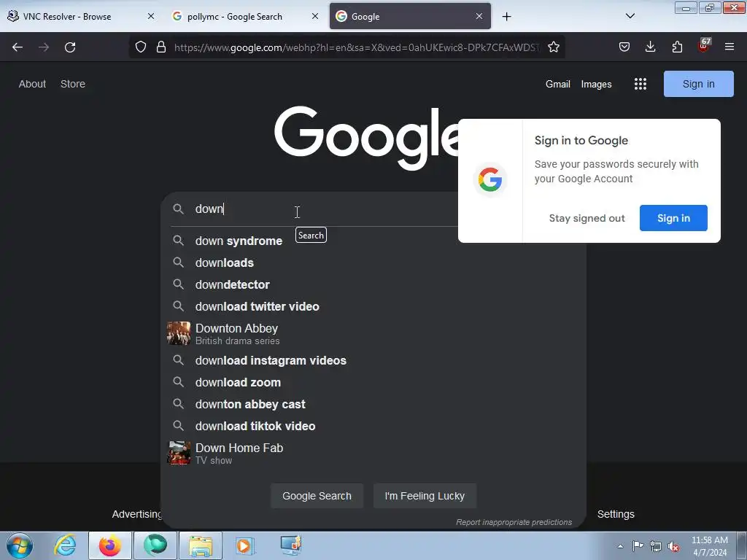This screenshot has height=560, width=747.
Task: Open the taskbar clock showing 11:58 AM
Action: (x=709, y=546)
